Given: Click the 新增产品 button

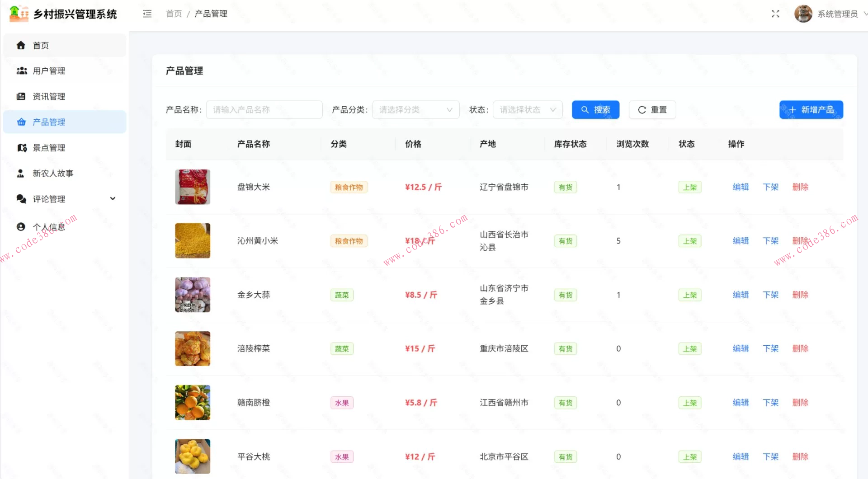Looking at the screenshot, I should (x=811, y=109).
